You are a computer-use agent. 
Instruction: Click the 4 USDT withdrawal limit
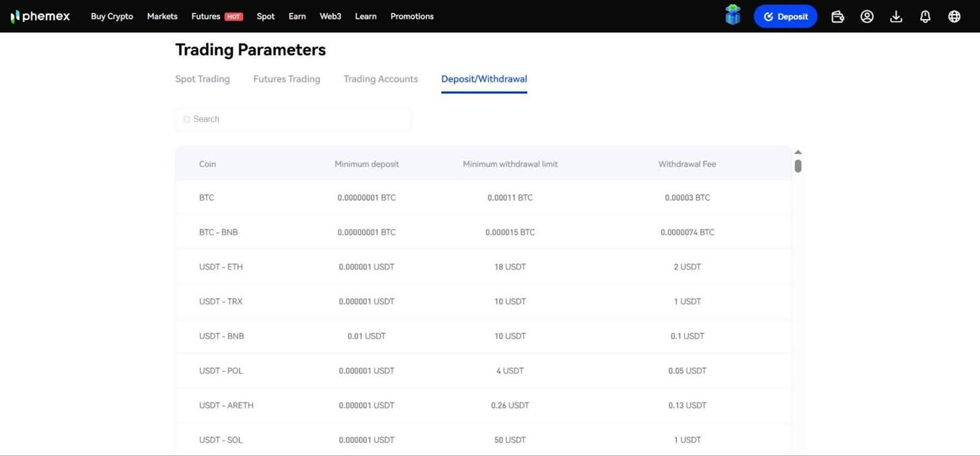510,371
